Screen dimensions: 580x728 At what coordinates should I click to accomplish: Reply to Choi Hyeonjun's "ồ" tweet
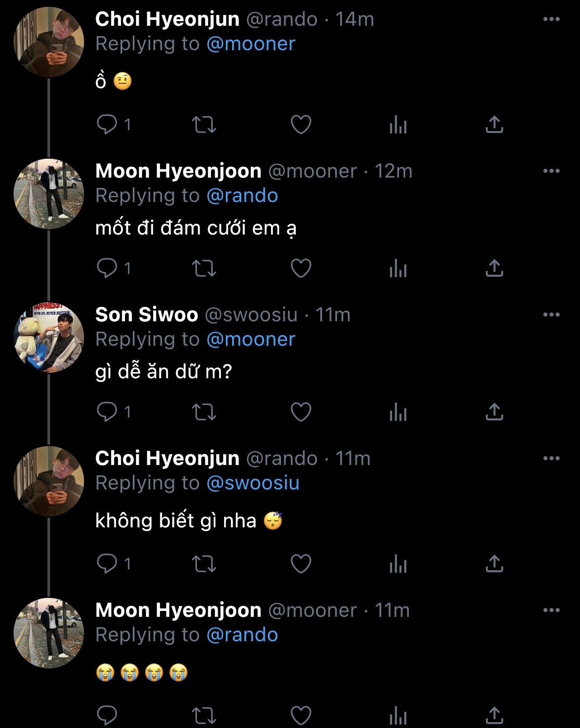tap(107, 124)
